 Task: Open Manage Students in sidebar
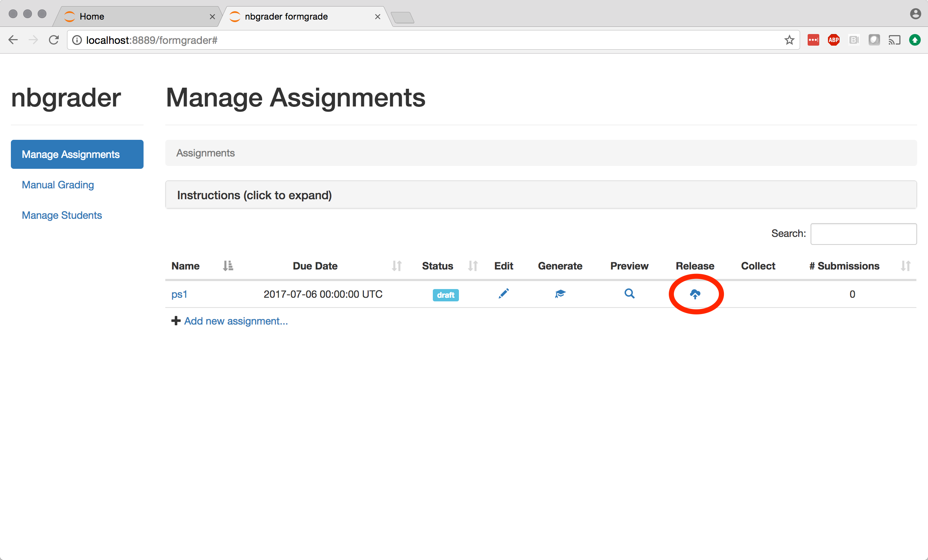point(62,215)
